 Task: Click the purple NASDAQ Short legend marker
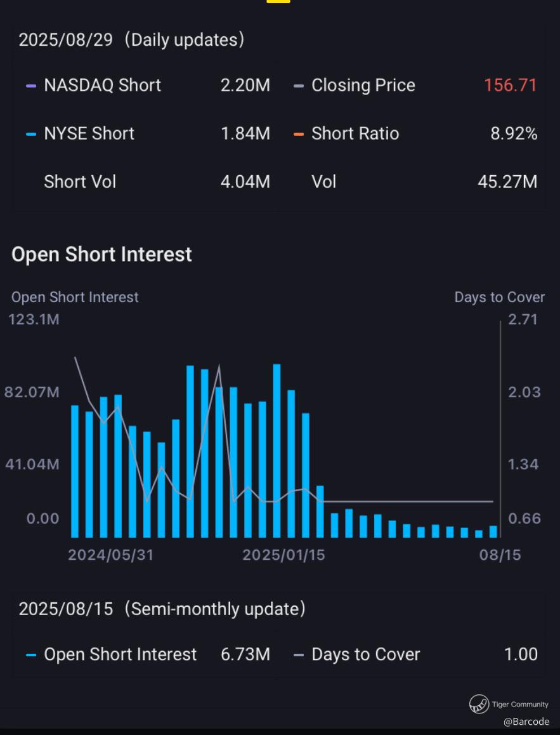point(31,86)
